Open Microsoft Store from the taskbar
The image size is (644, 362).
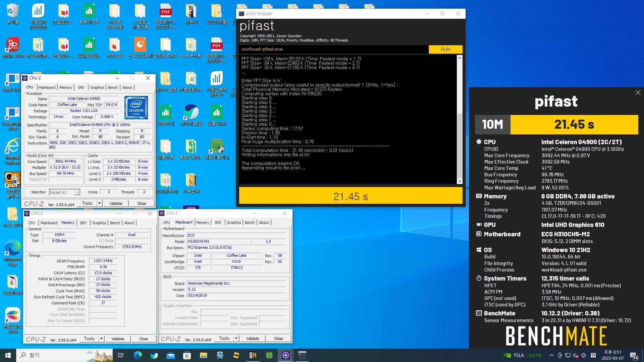point(187,355)
